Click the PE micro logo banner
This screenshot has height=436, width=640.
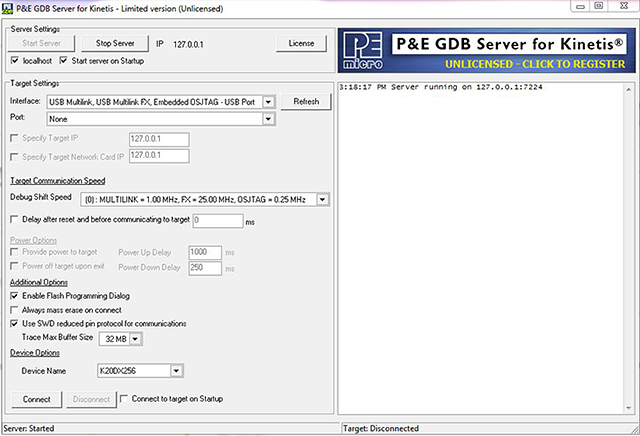tap(363, 51)
